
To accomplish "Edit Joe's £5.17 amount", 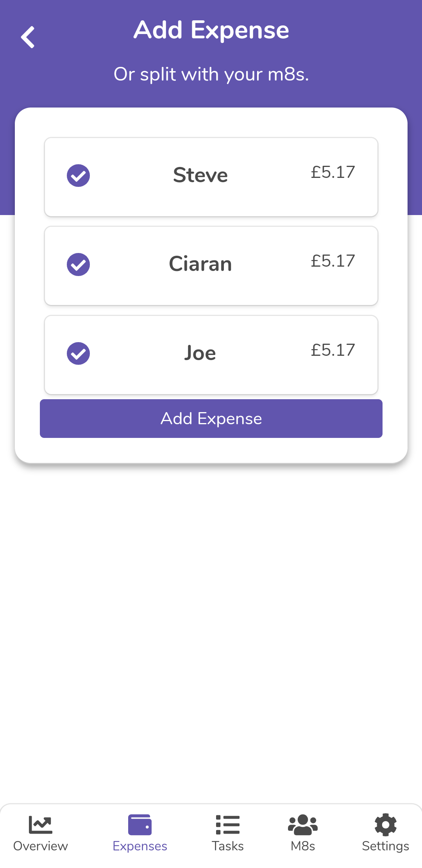I will [x=333, y=350].
